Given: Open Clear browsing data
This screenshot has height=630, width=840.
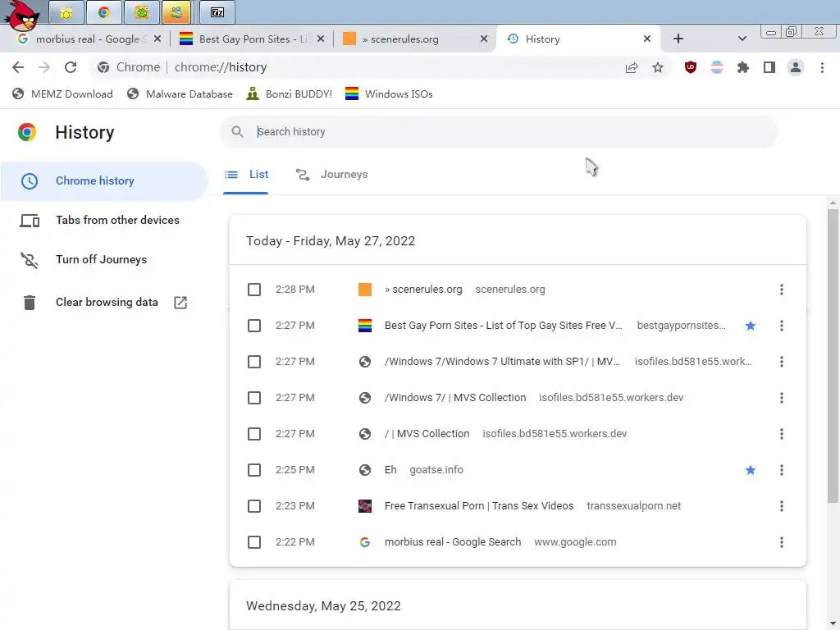Looking at the screenshot, I should 104,302.
